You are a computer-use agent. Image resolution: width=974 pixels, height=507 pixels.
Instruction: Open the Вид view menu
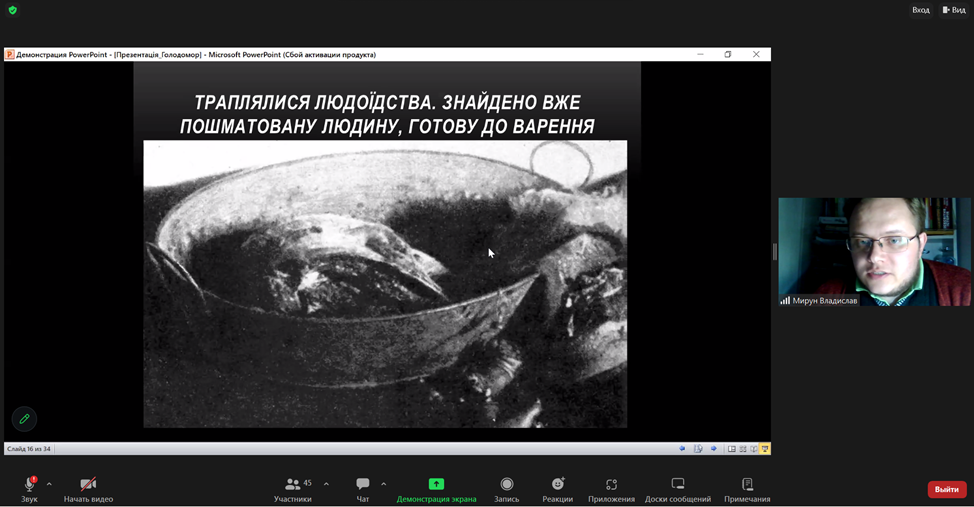pos(954,10)
